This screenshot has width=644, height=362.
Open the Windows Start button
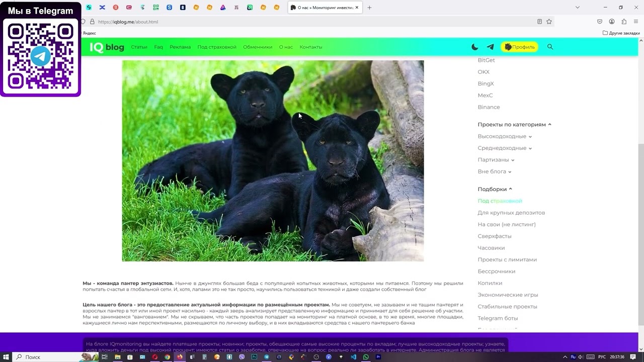[x=6, y=357]
